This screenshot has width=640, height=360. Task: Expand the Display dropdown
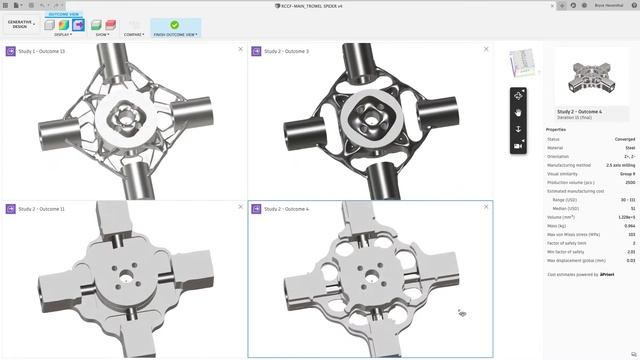click(x=63, y=35)
